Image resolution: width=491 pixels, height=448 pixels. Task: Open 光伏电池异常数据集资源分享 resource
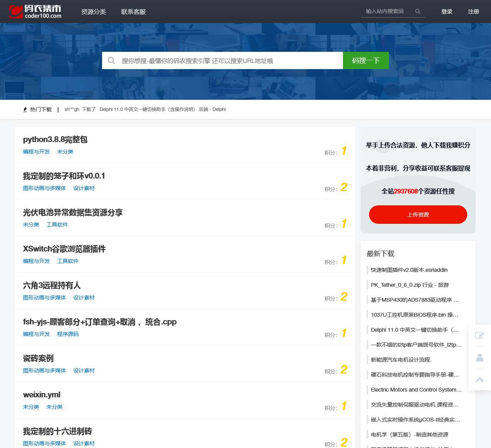pos(73,212)
